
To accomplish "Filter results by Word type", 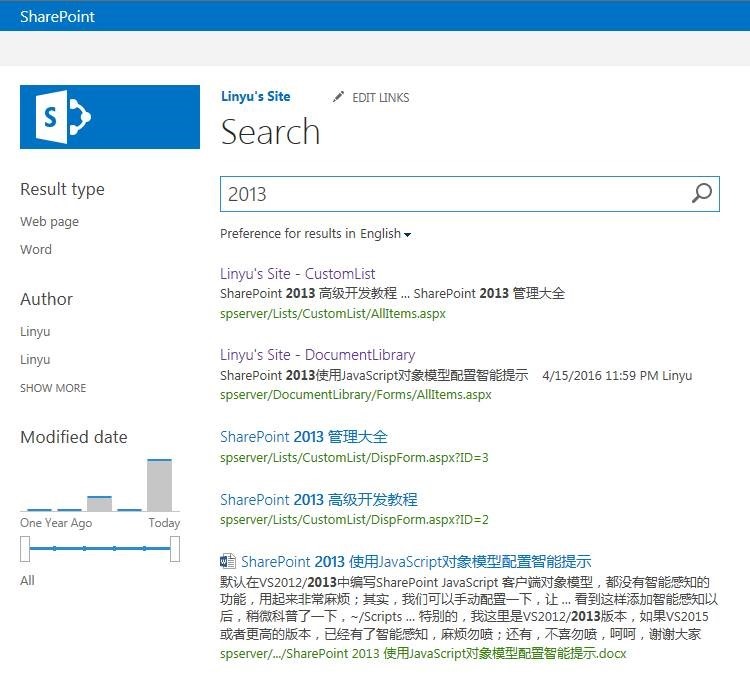I will point(36,250).
